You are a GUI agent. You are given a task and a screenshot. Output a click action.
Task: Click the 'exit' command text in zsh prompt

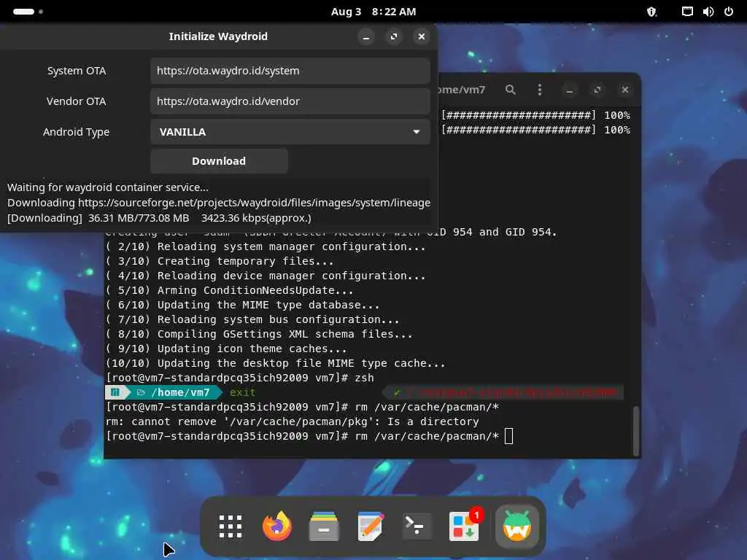point(242,392)
